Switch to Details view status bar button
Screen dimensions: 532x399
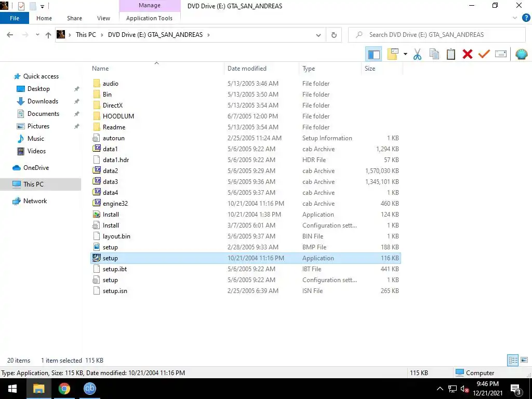pos(513,360)
